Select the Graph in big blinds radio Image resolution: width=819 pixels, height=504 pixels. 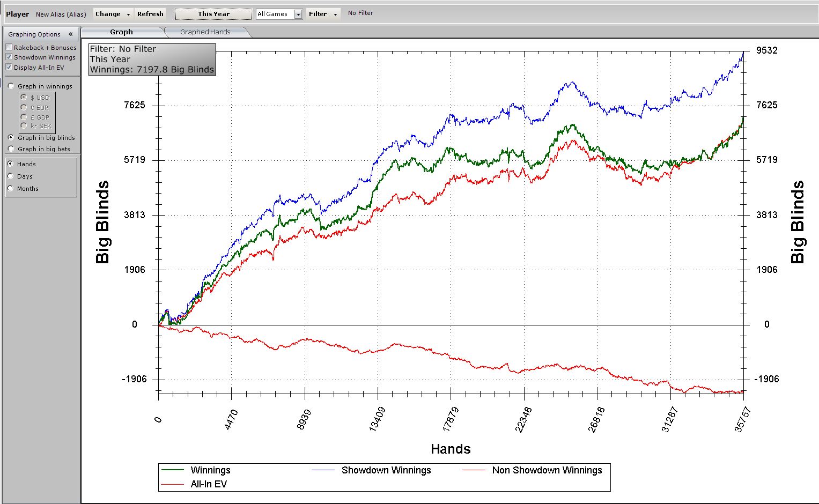coord(11,138)
